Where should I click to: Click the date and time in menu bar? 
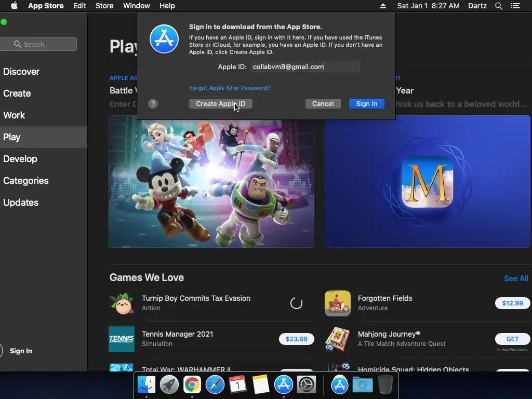point(428,6)
